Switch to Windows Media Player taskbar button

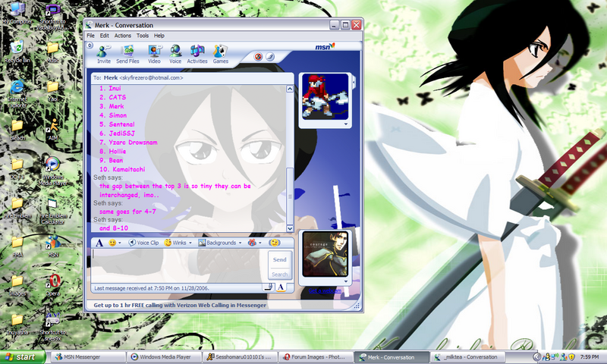tap(165, 357)
